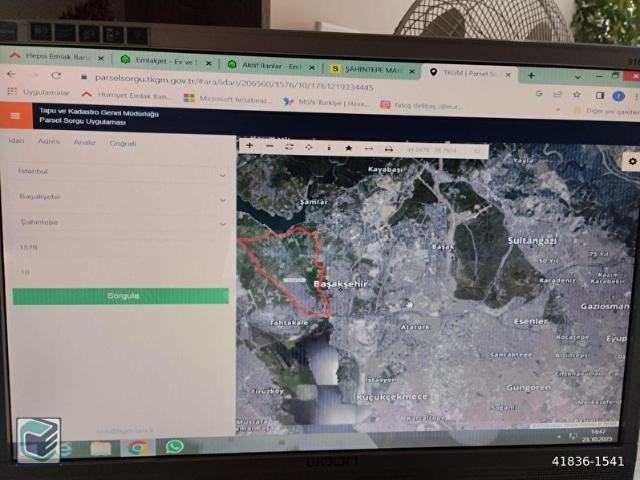This screenshot has height=480, width=640.
Task: Click the star favorites tool on map toolbar
Action: [349, 148]
